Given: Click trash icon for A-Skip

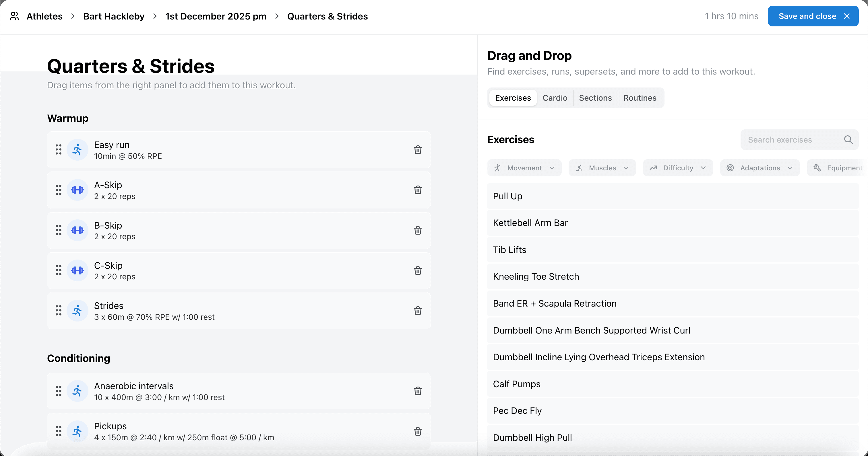Looking at the screenshot, I should tap(417, 190).
